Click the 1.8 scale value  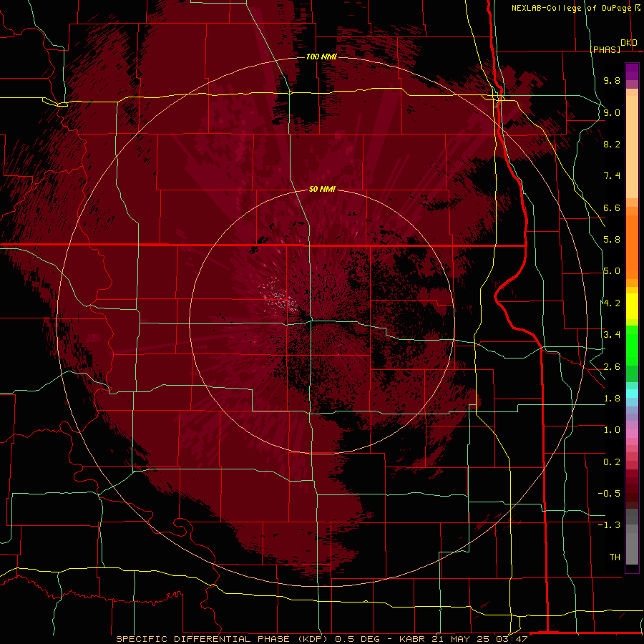click(612, 399)
